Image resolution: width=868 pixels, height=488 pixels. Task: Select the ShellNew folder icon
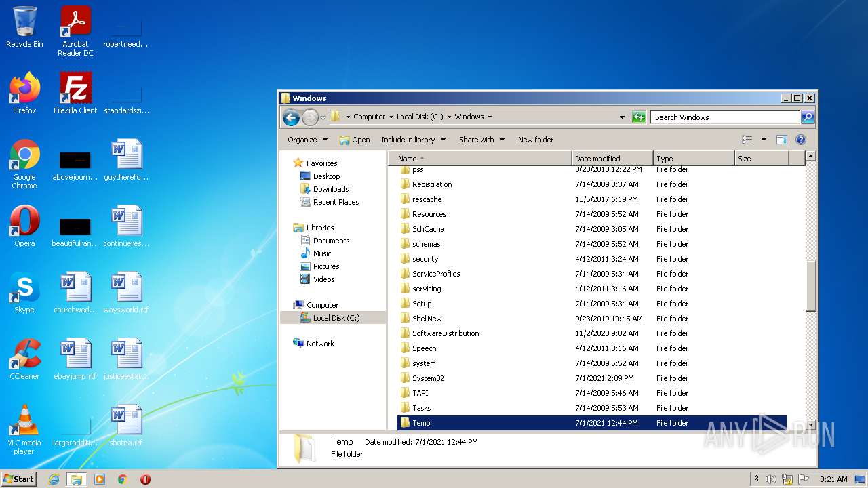tap(405, 319)
